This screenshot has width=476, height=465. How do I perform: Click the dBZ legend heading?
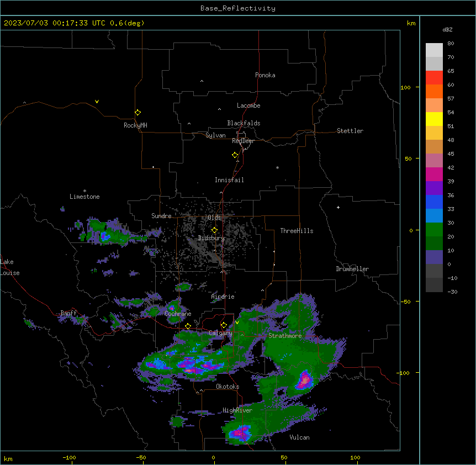[447, 29]
